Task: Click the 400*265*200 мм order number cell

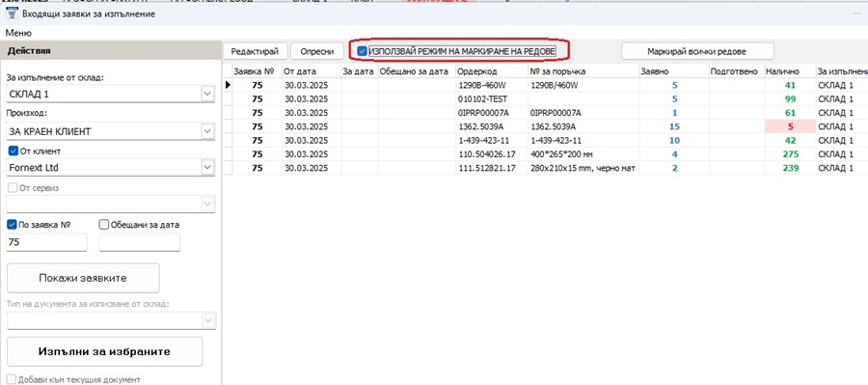Action: point(583,154)
